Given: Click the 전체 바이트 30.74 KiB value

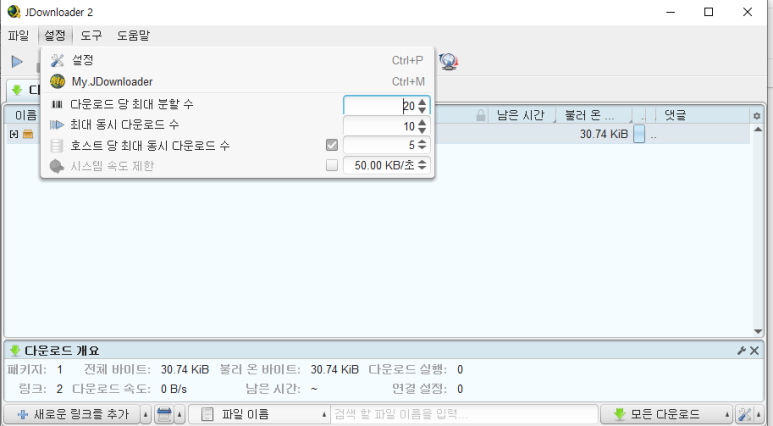Looking at the screenshot, I should [x=185, y=369].
